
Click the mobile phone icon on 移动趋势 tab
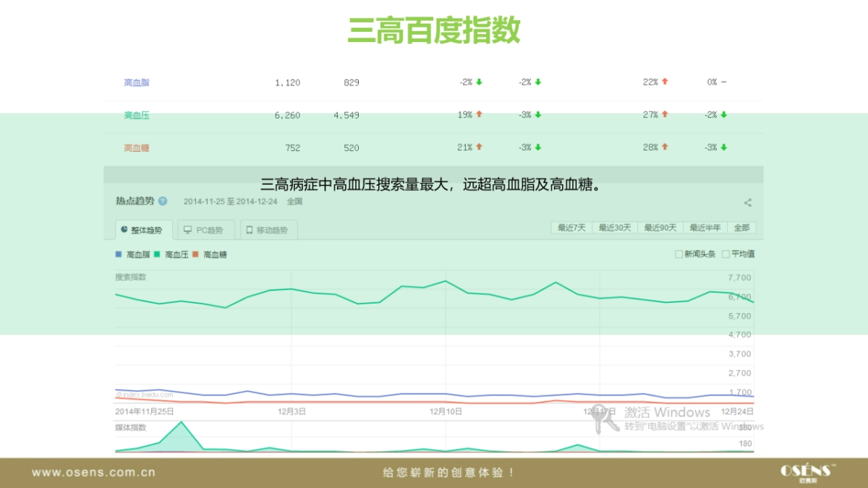tap(249, 229)
